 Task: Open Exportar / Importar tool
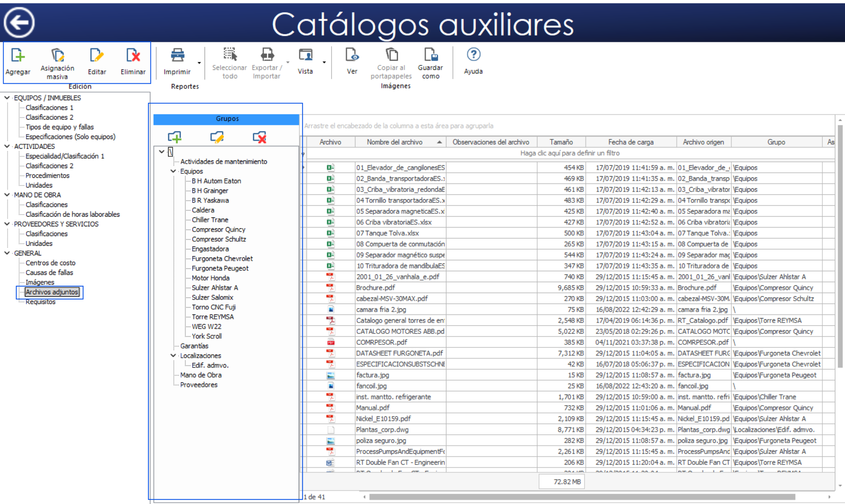pyautogui.click(x=267, y=55)
